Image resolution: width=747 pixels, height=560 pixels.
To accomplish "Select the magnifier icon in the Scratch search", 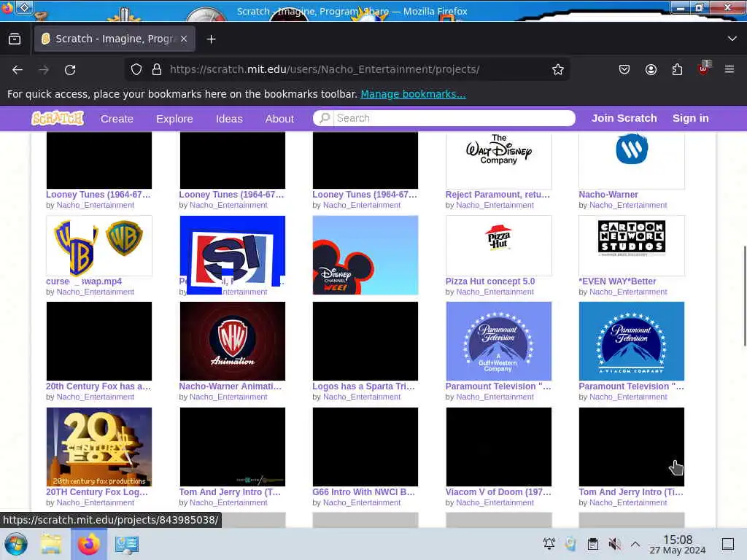I will [x=325, y=118].
